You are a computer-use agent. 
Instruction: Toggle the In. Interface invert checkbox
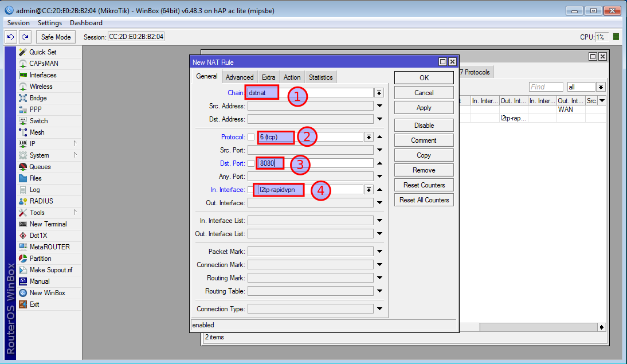tap(250, 190)
